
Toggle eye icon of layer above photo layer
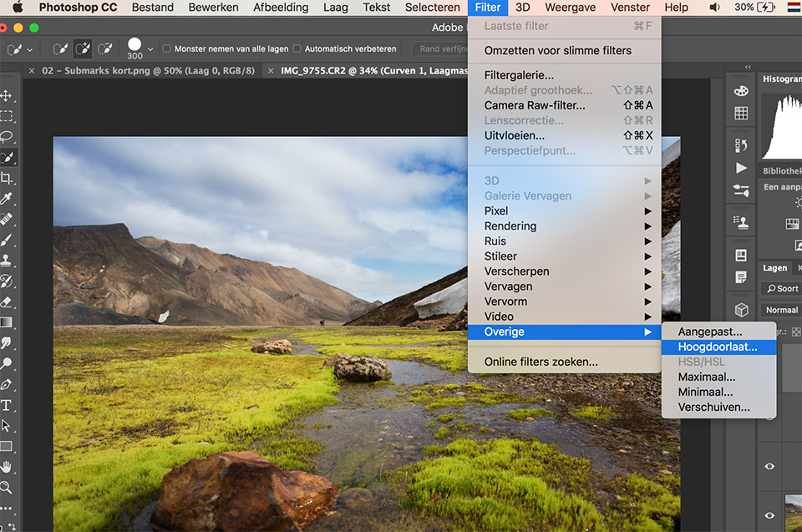click(x=769, y=466)
